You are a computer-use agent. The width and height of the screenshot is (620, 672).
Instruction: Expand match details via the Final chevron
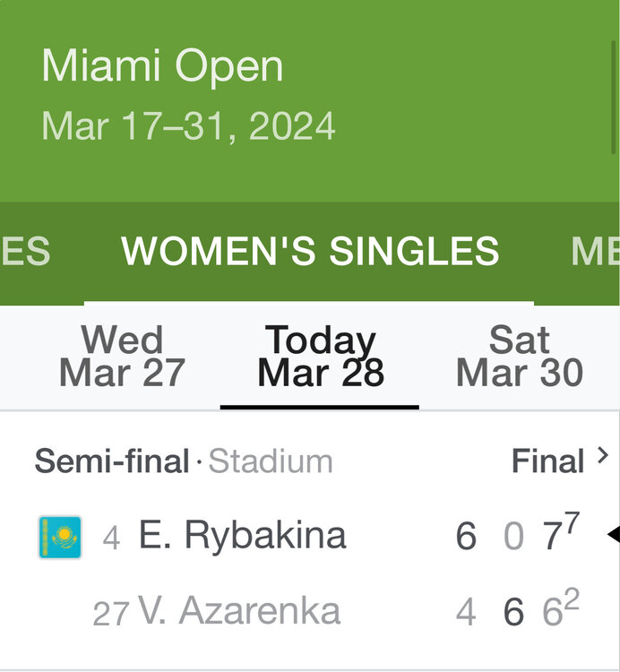(x=602, y=457)
